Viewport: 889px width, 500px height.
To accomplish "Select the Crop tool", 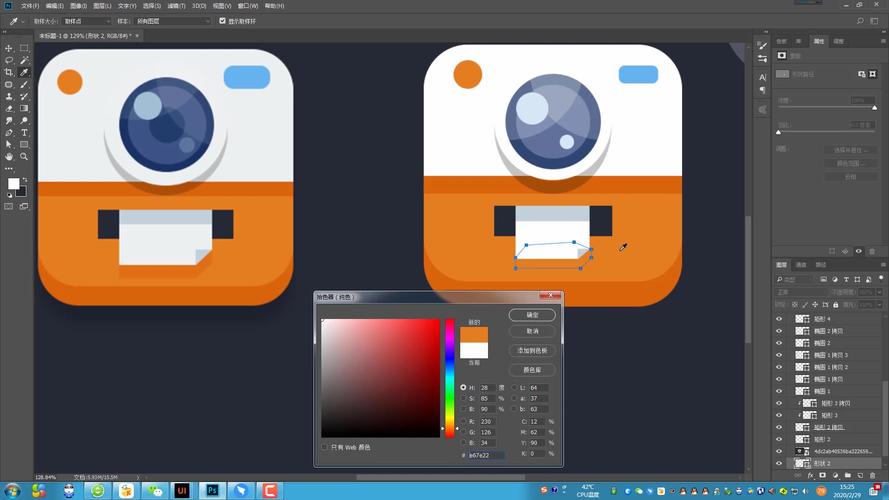I will pyautogui.click(x=9, y=73).
